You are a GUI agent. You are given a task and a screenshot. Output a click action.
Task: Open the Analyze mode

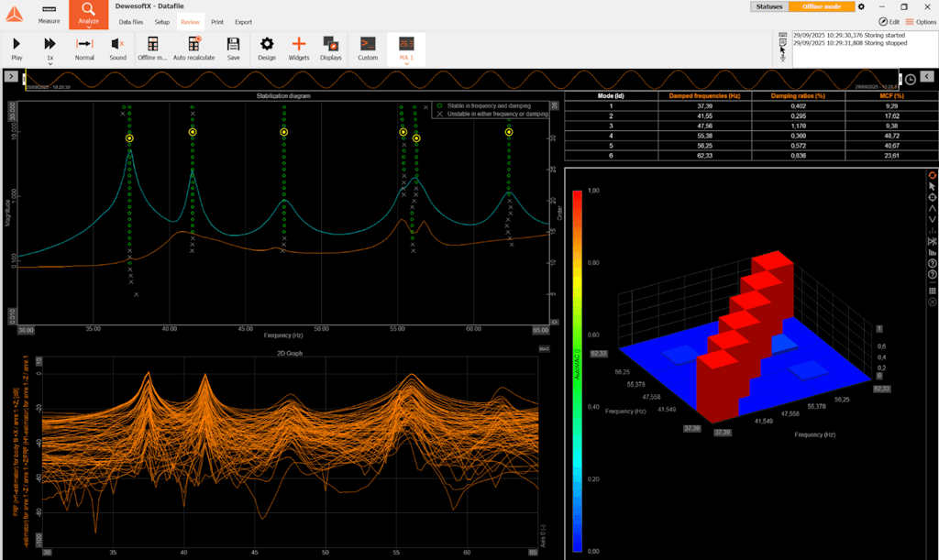pyautogui.click(x=89, y=15)
